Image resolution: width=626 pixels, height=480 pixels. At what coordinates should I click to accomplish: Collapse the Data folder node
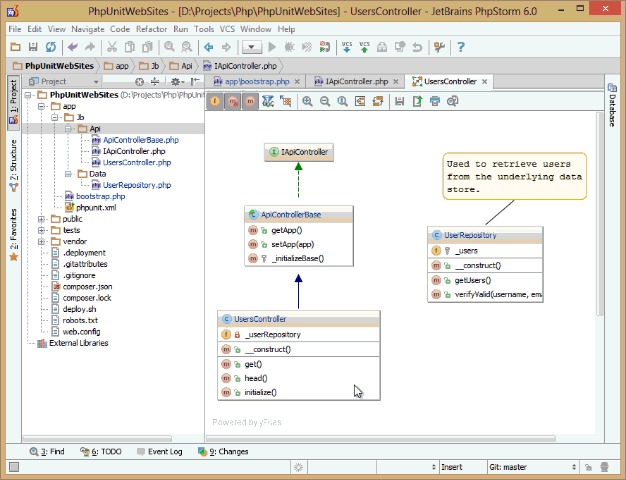(x=68, y=174)
